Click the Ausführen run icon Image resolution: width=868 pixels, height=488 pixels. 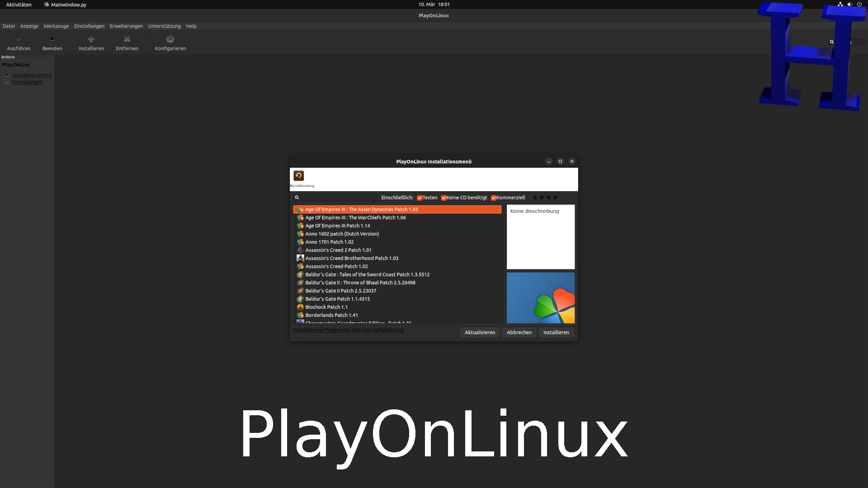(x=19, y=39)
